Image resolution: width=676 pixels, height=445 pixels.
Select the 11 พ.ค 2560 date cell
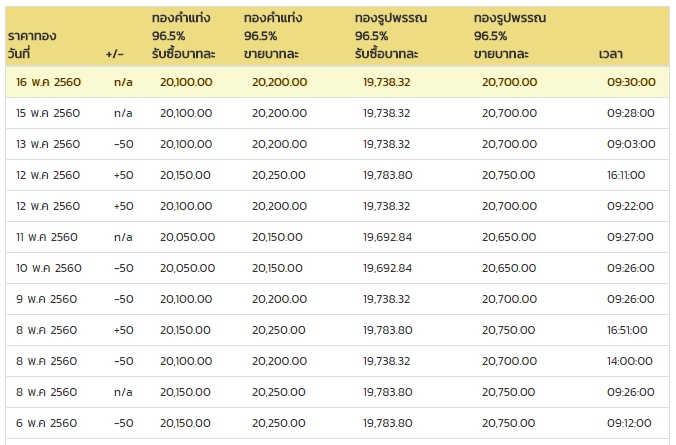click(x=47, y=237)
